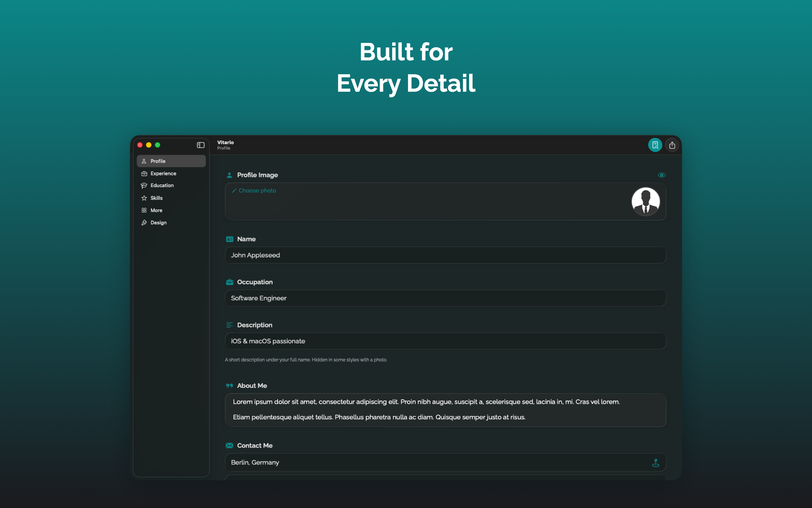812x508 pixels.
Task: Select Profile in the sidebar
Action: (x=171, y=161)
